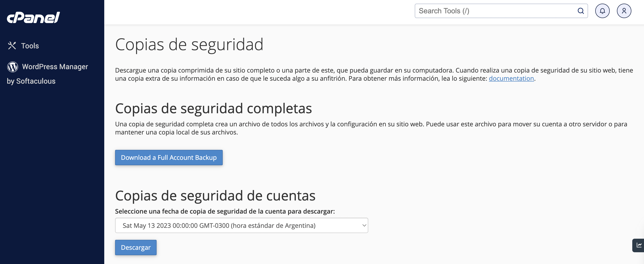Image resolution: width=644 pixels, height=264 pixels.
Task: Click the Descargar button
Action: 136,247
